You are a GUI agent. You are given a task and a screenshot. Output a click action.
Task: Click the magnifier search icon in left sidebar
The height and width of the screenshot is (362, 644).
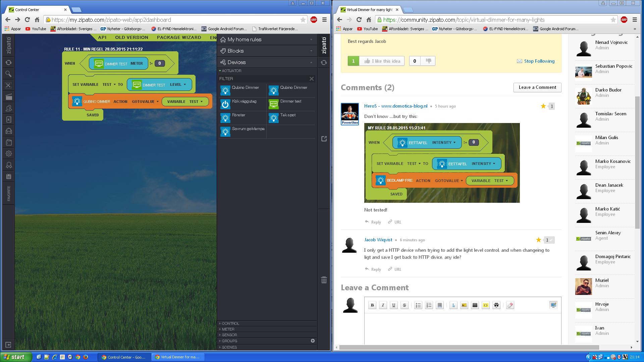[9, 74]
